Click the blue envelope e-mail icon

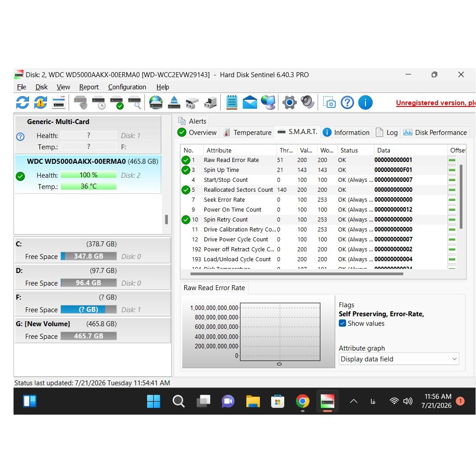pos(250,102)
